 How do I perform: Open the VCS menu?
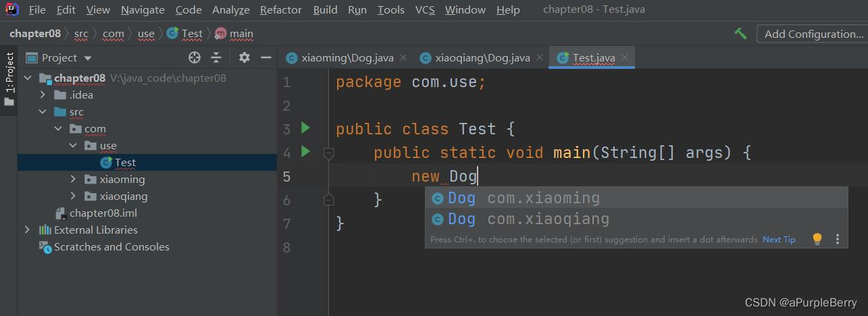425,10
